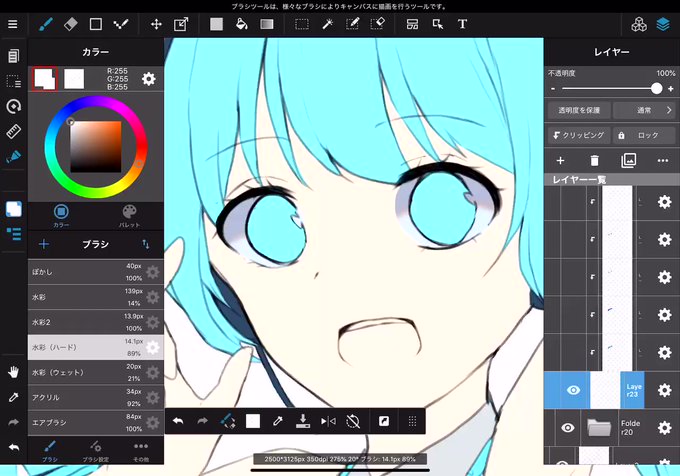Select the foreground/background color swatch

pyautogui.click(x=45, y=78)
